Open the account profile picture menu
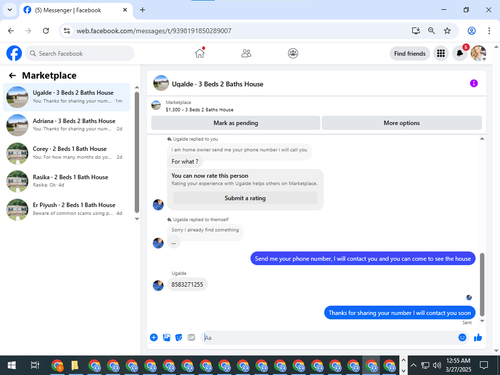Image resolution: width=500 pixels, height=375 pixels. (x=478, y=53)
